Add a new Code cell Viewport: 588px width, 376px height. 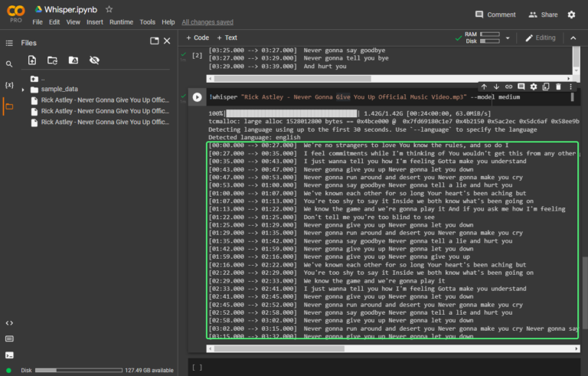(198, 38)
